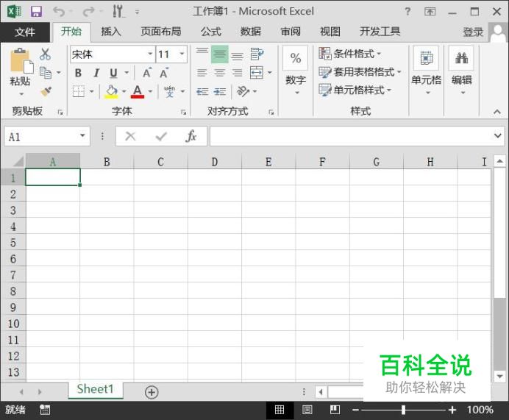The width and height of the screenshot is (509, 420).
Task: Click the Save icon in quick access toolbar
Action: pyautogui.click(x=36, y=12)
